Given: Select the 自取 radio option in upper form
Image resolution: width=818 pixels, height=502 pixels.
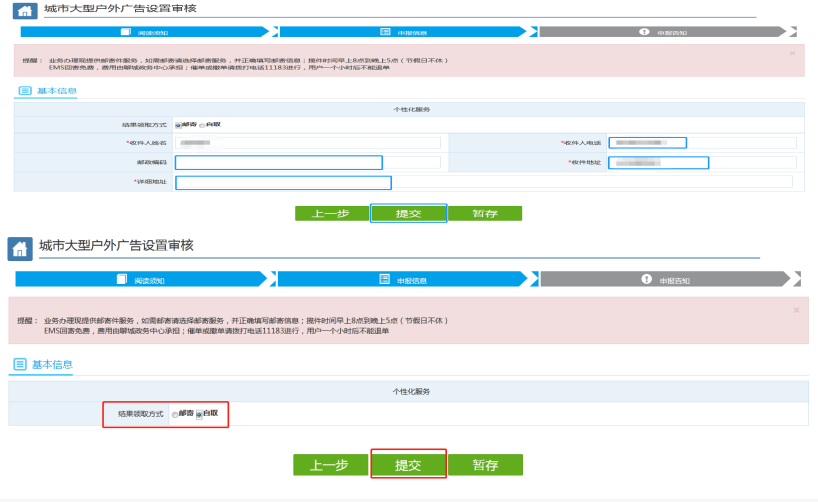Looking at the screenshot, I should 202,125.
